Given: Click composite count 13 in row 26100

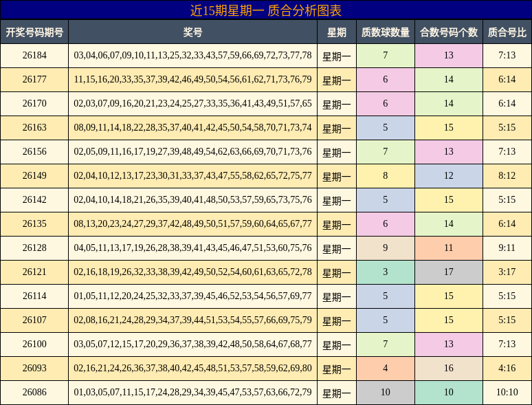Looking at the screenshot, I should (x=449, y=344).
